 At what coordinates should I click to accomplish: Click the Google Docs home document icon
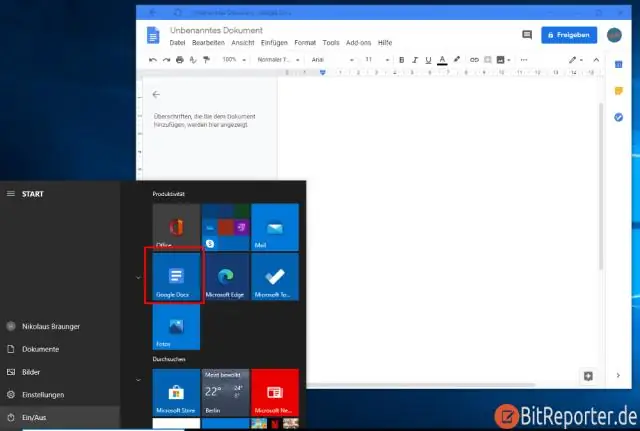tap(153, 35)
